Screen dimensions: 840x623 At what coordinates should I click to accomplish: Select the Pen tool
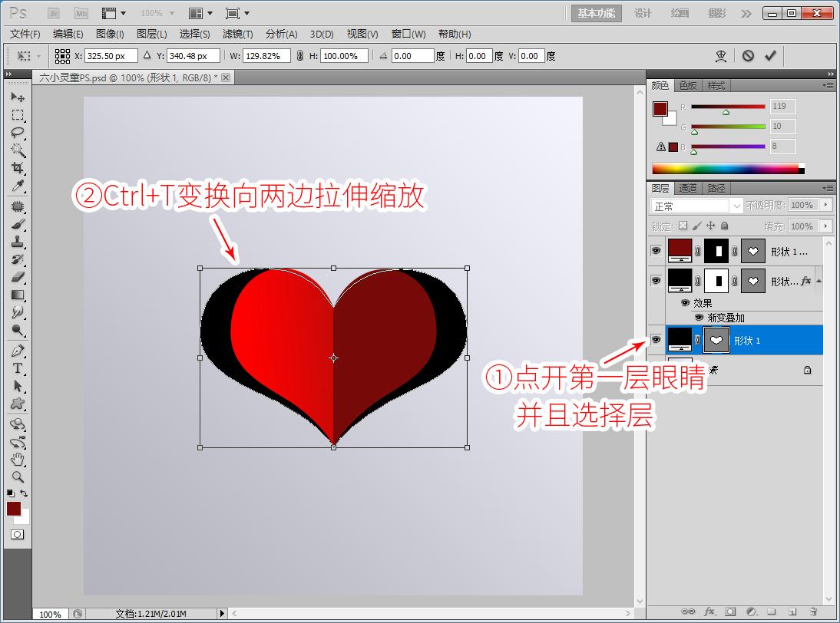pos(17,351)
